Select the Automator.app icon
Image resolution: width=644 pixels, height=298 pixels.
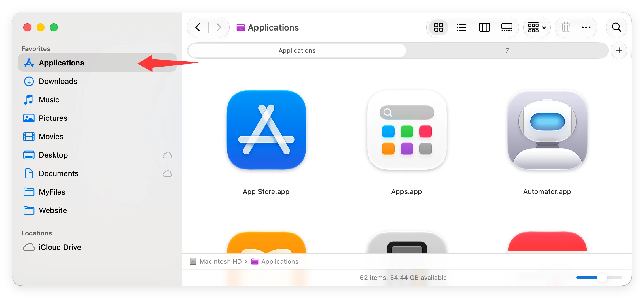547,130
